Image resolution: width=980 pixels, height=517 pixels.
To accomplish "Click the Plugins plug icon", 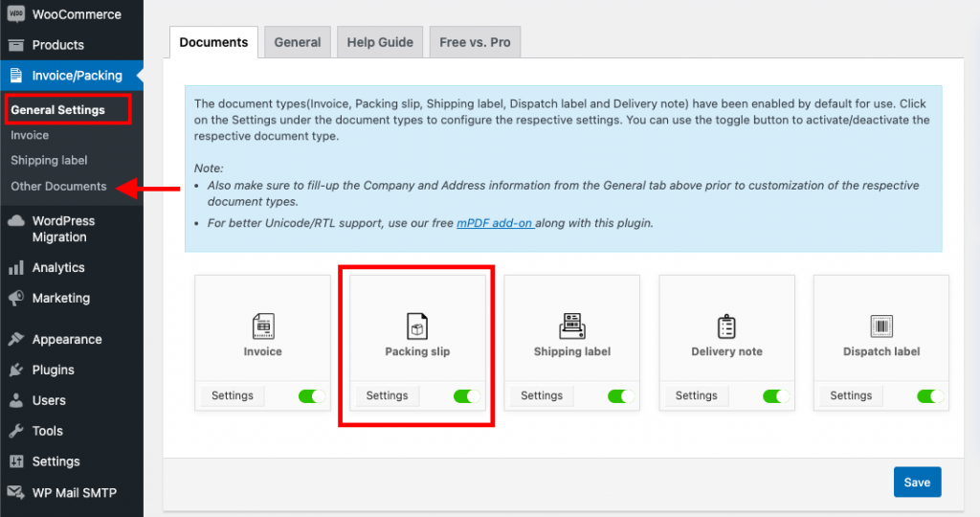I will (15, 371).
